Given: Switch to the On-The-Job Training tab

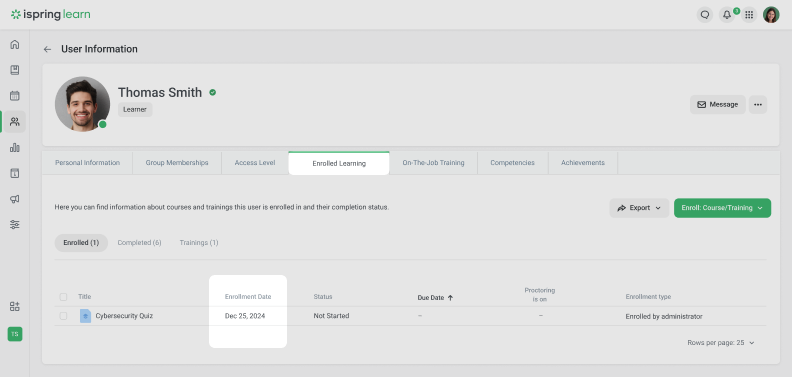Looking at the screenshot, I should (x=433, y=163).
